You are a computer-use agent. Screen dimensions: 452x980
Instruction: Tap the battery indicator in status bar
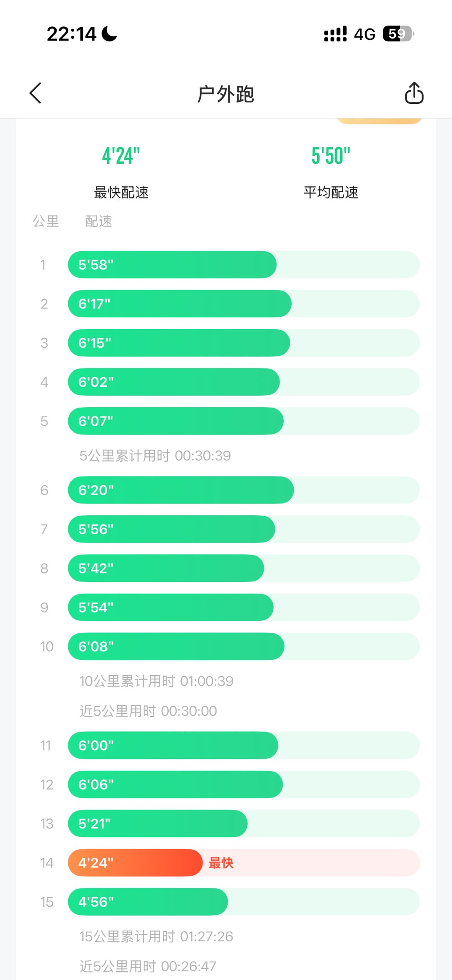coord(398,34)
